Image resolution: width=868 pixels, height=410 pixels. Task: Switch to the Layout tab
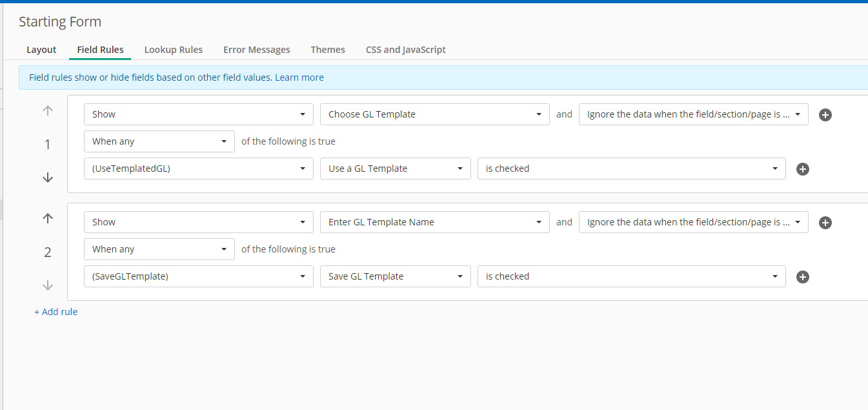coord(41,50)
